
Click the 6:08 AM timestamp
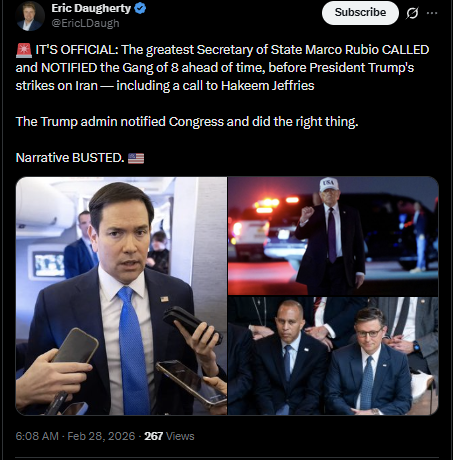click(37, 436)
